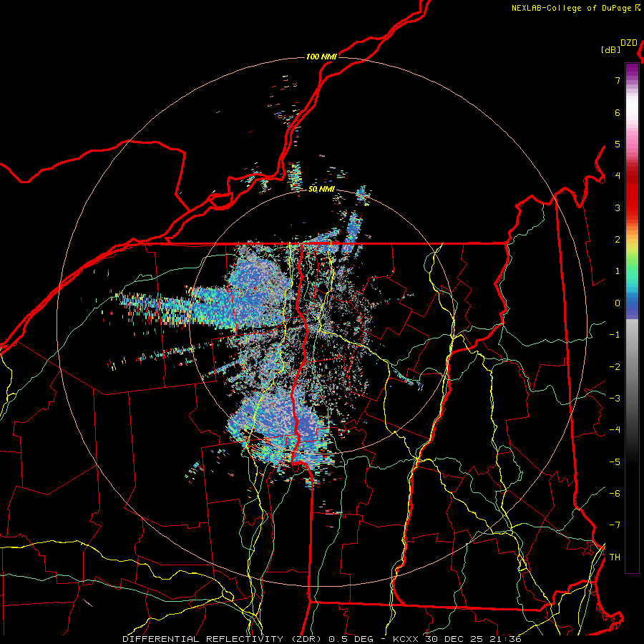Click the -4 value on the color scale
This screenshot has width=644, height=644.
615,430
